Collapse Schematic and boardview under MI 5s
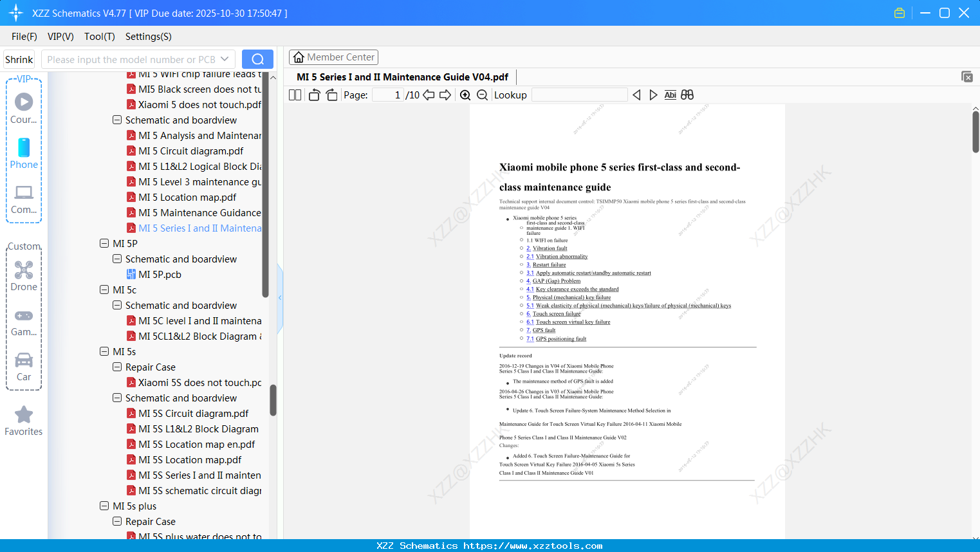The image size is (980, 552). (x=117, y=398)
